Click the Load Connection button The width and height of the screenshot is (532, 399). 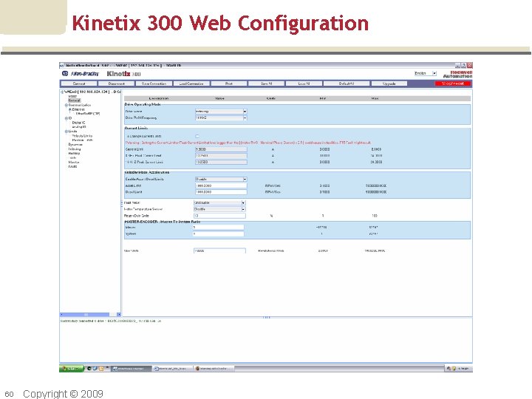[x=191, y=83]
